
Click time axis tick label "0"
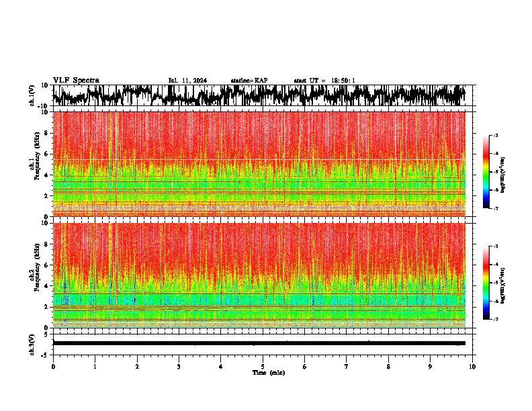tap(53, 367)
